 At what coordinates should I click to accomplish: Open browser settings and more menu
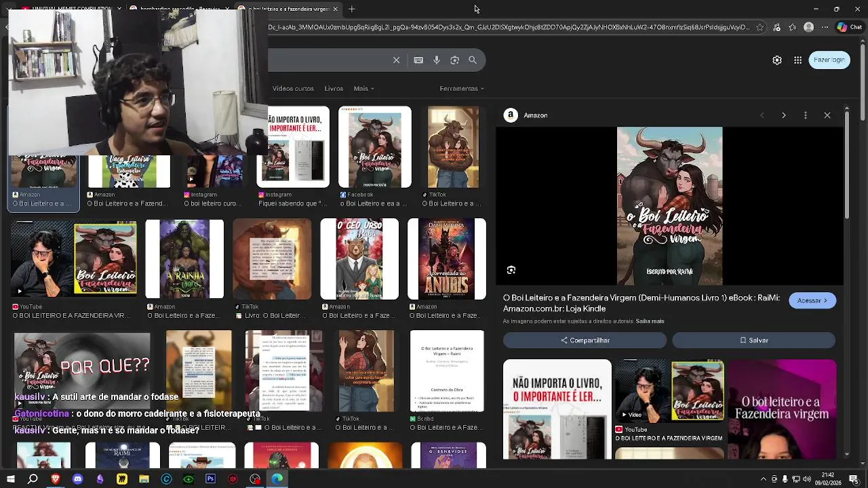(825, 28)
